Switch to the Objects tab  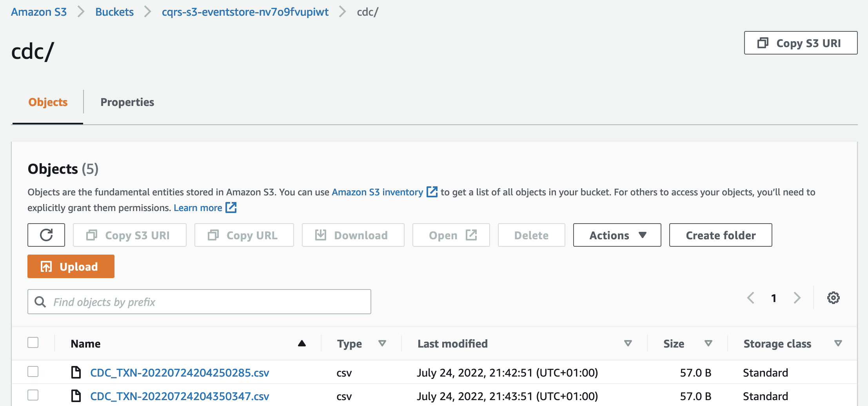pyautogui.click(x=48, y=102)
